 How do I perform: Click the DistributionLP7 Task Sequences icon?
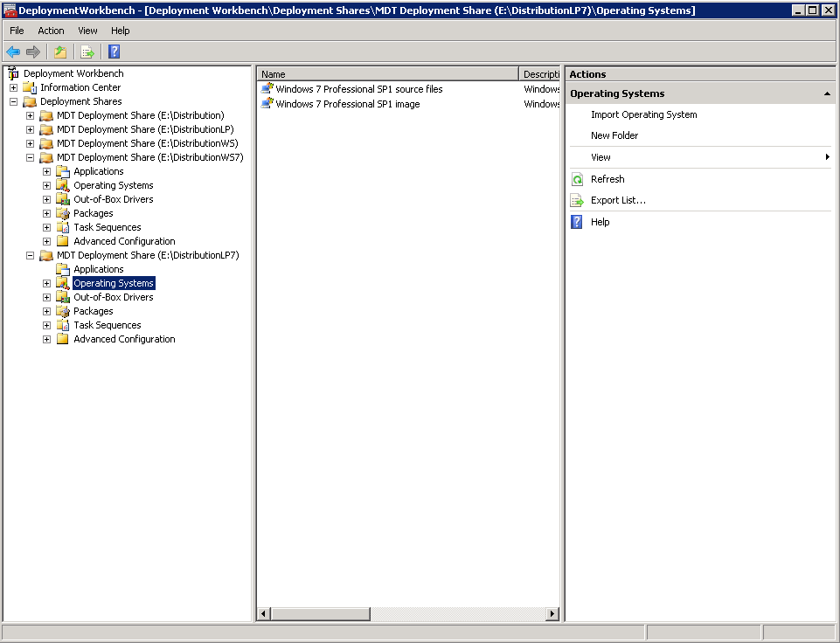point(63,325)
